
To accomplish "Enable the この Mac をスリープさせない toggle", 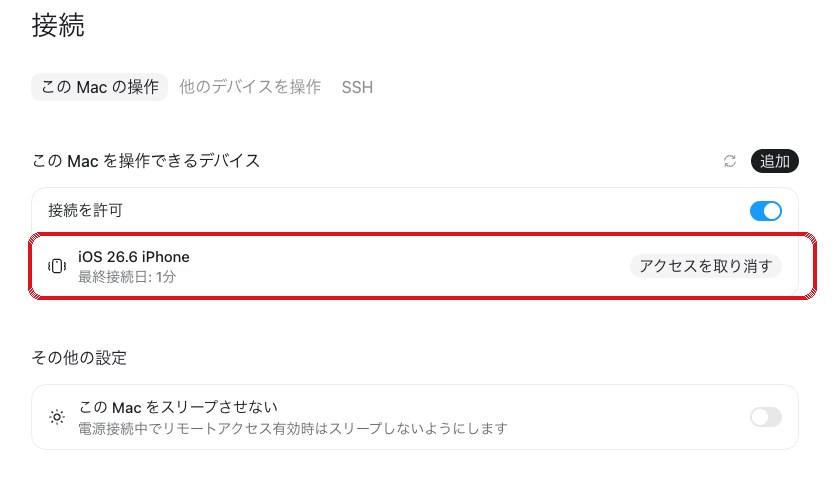I will click(x=766, y=417).
